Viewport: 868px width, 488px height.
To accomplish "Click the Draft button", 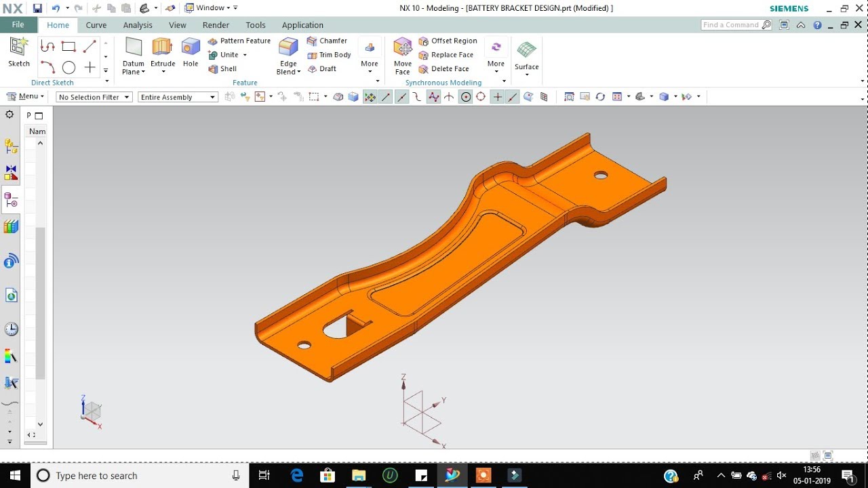I will (x=322, y=68).
